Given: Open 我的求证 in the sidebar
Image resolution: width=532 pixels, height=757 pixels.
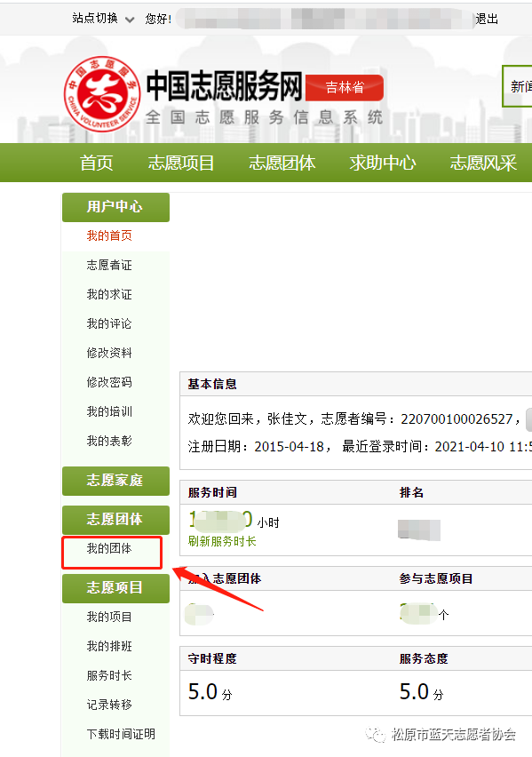Looking at the screenshot, I should [109, 294].
